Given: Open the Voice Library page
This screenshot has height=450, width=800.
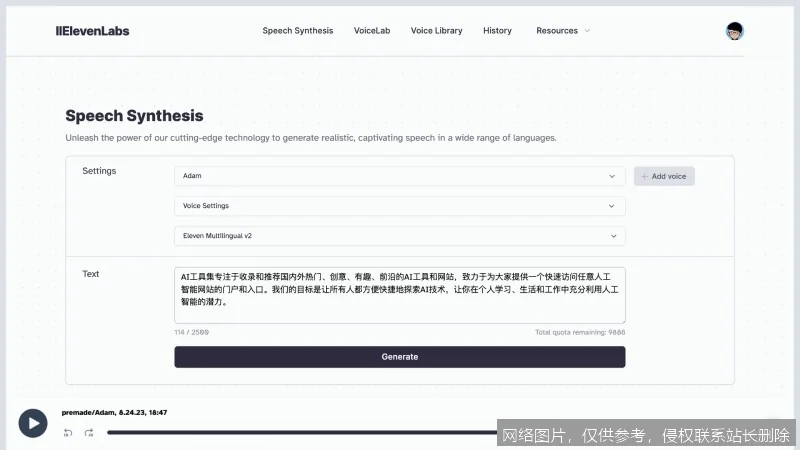Looking at the screenshot, I should click(x=437, y=31).
